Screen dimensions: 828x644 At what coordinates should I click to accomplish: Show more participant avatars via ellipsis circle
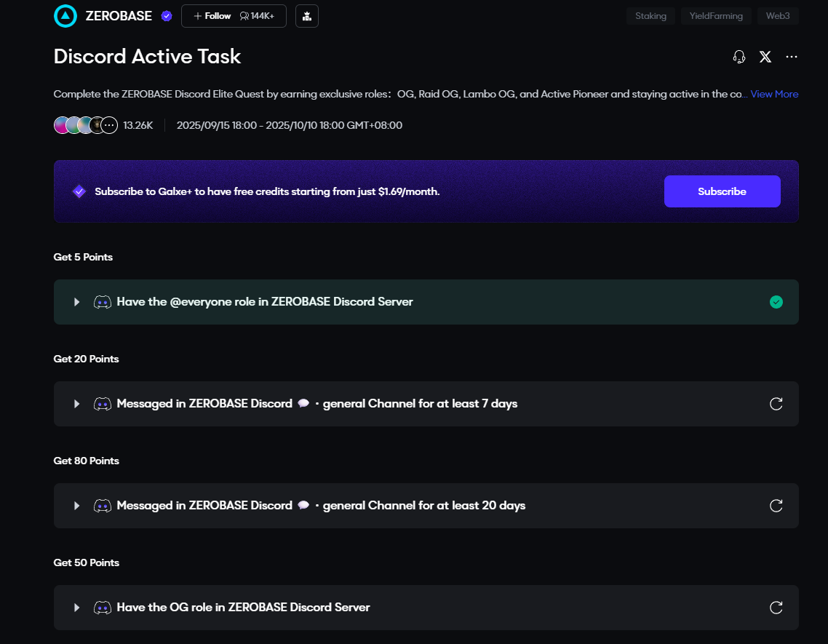click(109, 124)
